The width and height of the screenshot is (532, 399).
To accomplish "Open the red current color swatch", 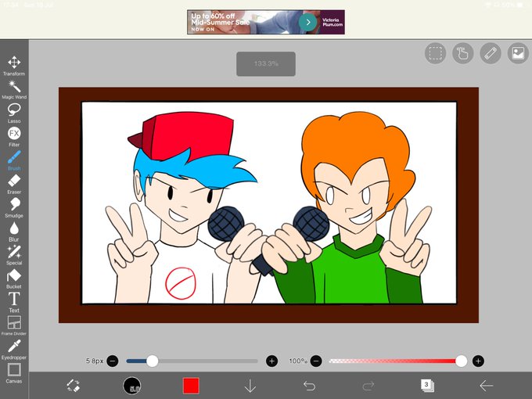I will click(x=191, y=386).
